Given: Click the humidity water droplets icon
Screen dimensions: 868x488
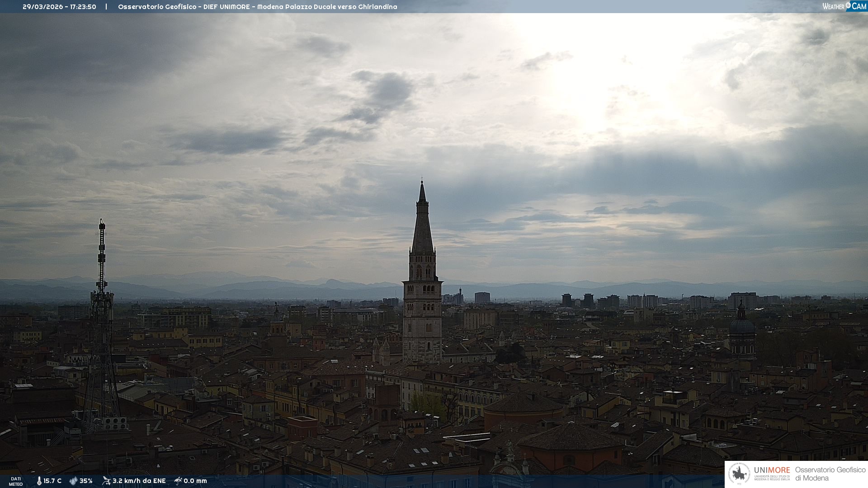Looking at the screenshot, I should [73, 481].
